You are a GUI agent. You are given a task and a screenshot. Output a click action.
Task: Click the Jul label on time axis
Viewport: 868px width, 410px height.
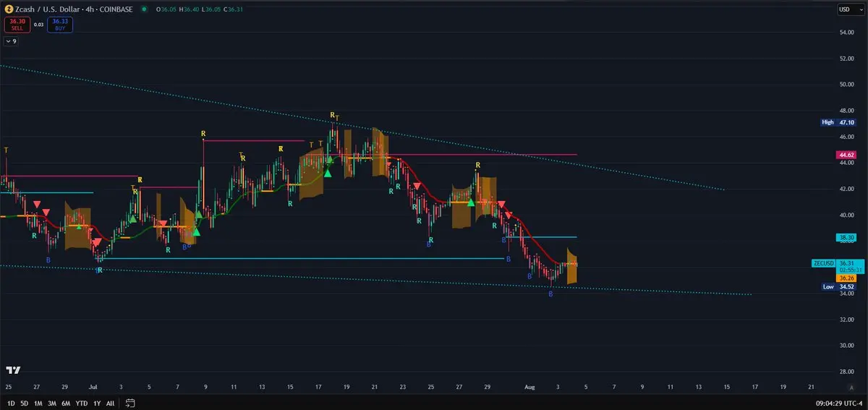click(93, 387)
